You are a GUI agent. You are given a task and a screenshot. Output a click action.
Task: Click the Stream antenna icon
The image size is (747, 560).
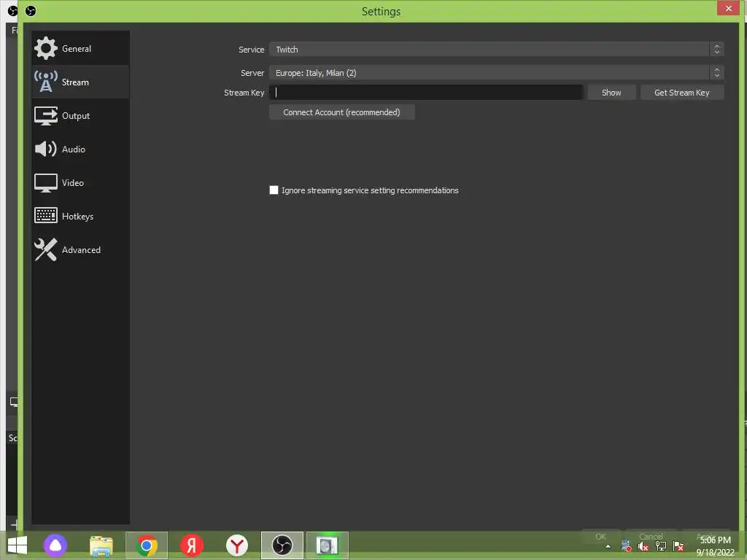point(46,82)
